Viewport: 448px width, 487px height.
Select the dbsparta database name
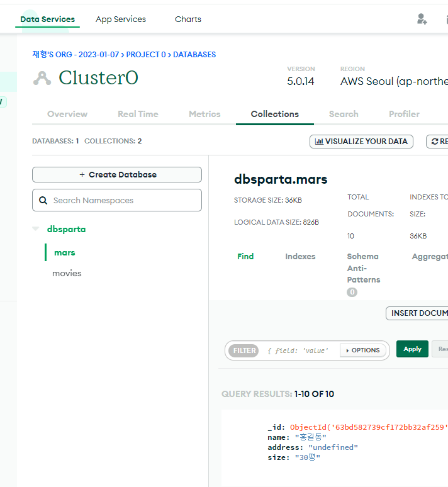[67, 229]
